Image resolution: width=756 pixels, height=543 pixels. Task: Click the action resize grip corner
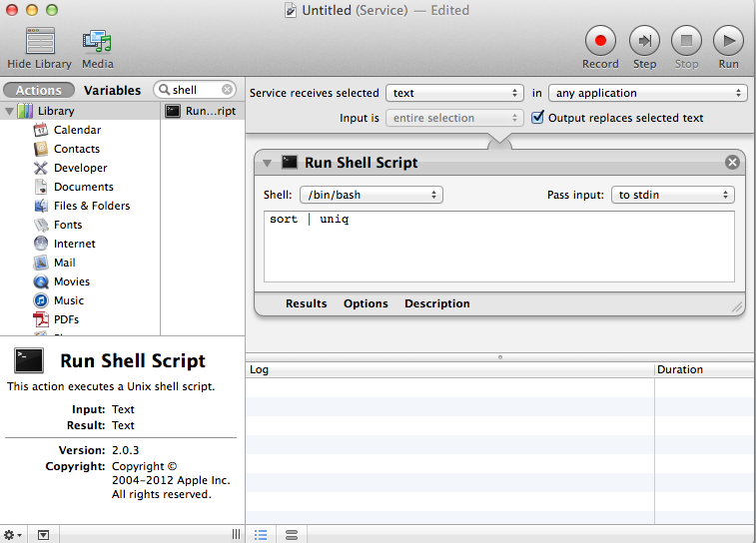(737, 306)
